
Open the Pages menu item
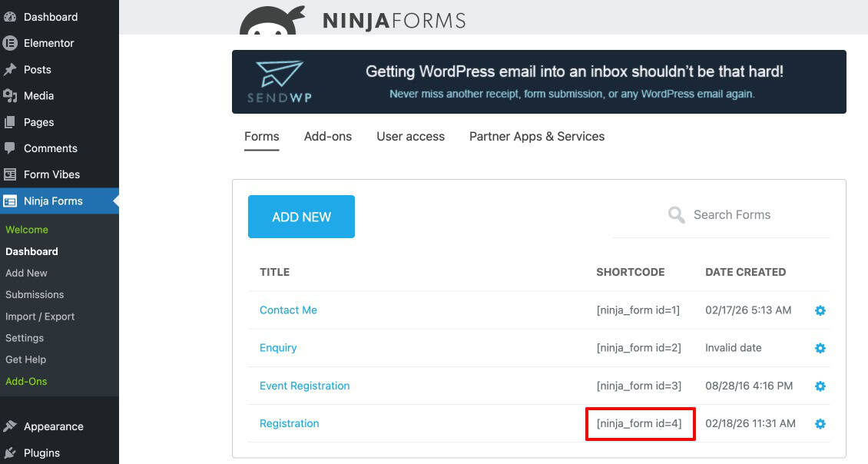[x=59, y=122]
